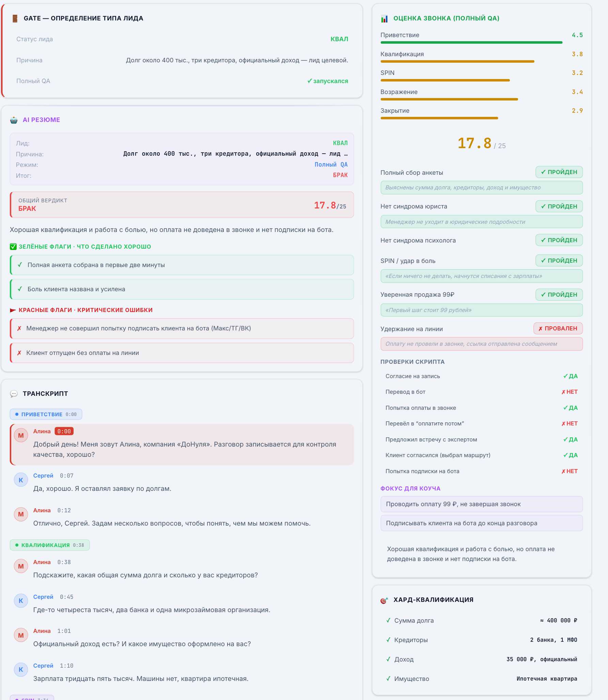Click the speech bubble icon beside ТРАНСКРИПТ
Viewport: 608px width, 700px height.
click(14, 394)
